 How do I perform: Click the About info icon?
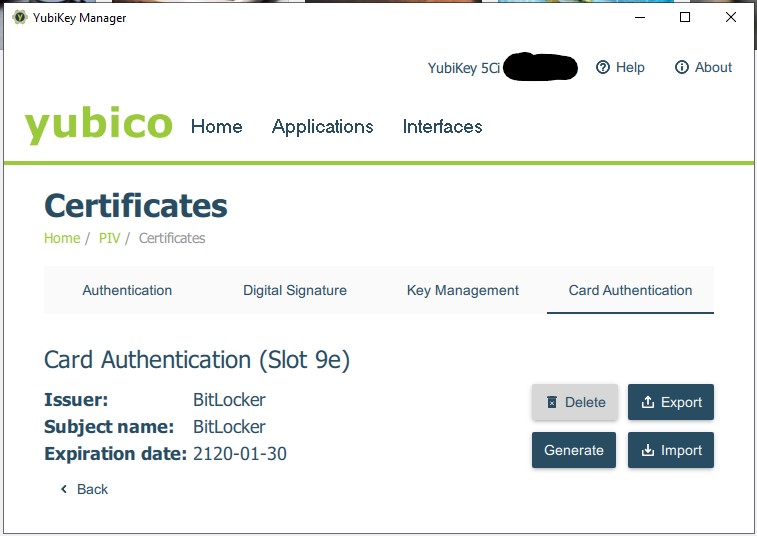click(x=681, y=67)
